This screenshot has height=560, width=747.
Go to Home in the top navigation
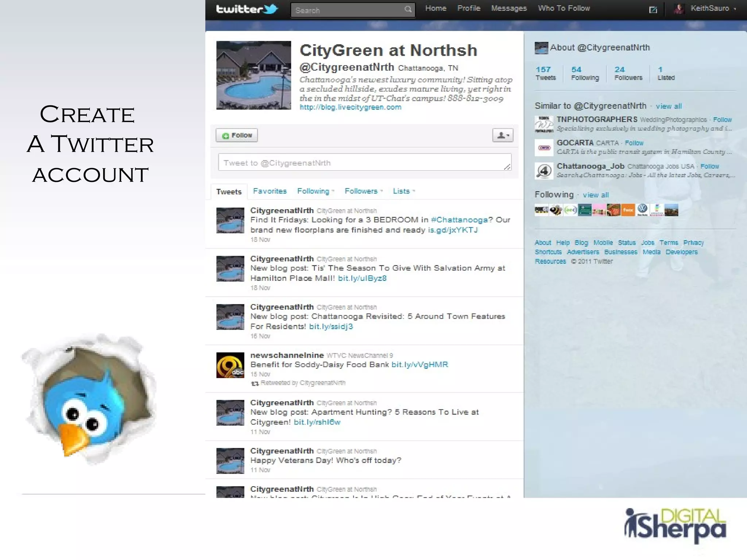[436, 8]
